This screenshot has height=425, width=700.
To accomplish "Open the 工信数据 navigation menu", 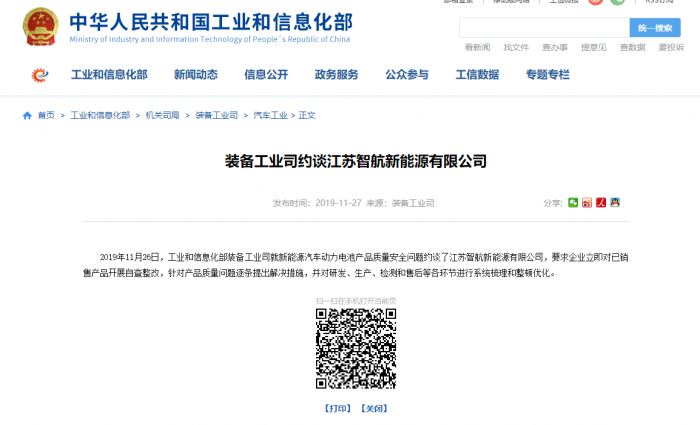I will pyautogui.click(x=477, y=75).
